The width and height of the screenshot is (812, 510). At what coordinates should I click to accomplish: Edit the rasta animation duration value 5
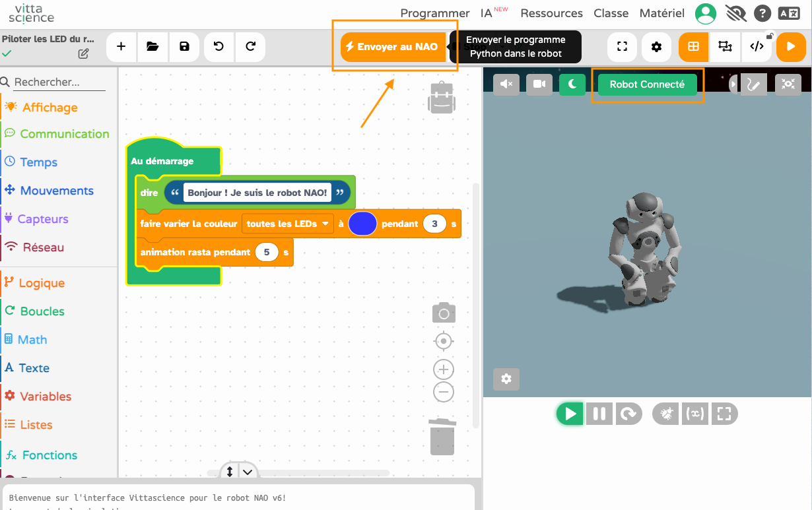[267, 252]
